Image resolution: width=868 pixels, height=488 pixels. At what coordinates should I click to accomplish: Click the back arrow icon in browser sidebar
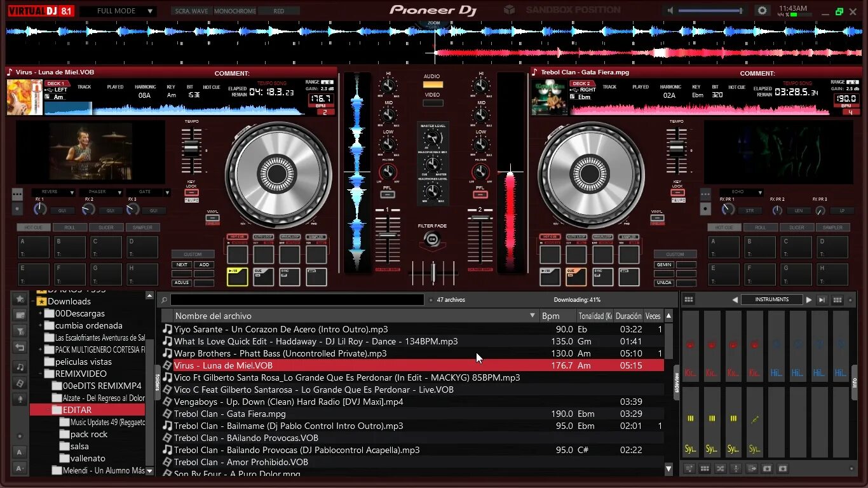click(20, 347)
